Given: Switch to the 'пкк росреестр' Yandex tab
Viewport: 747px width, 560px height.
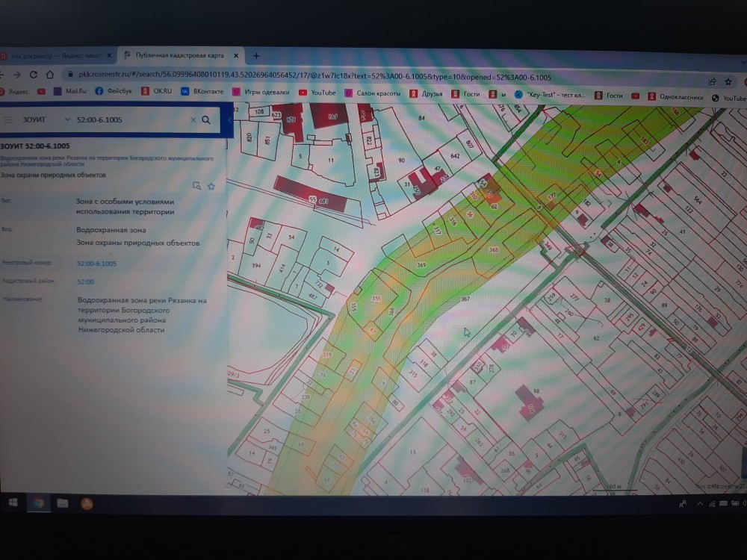Looking at the screenshot, I should point(51,55).
